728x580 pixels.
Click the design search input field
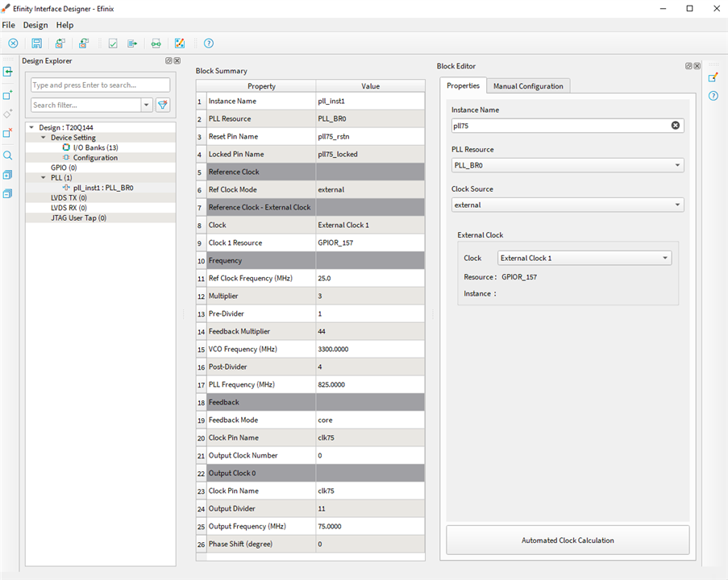tap(100, 85)
